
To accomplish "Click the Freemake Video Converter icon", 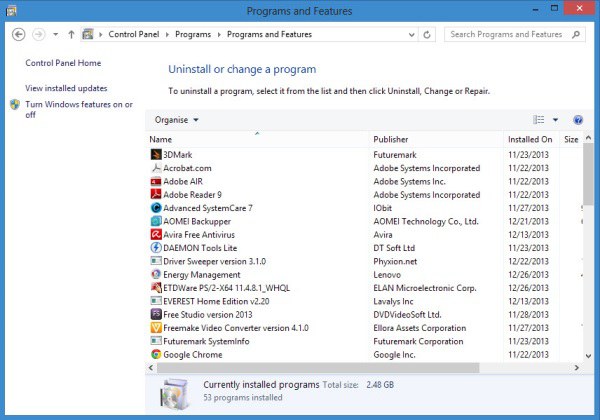I will [x=156, y=328].
